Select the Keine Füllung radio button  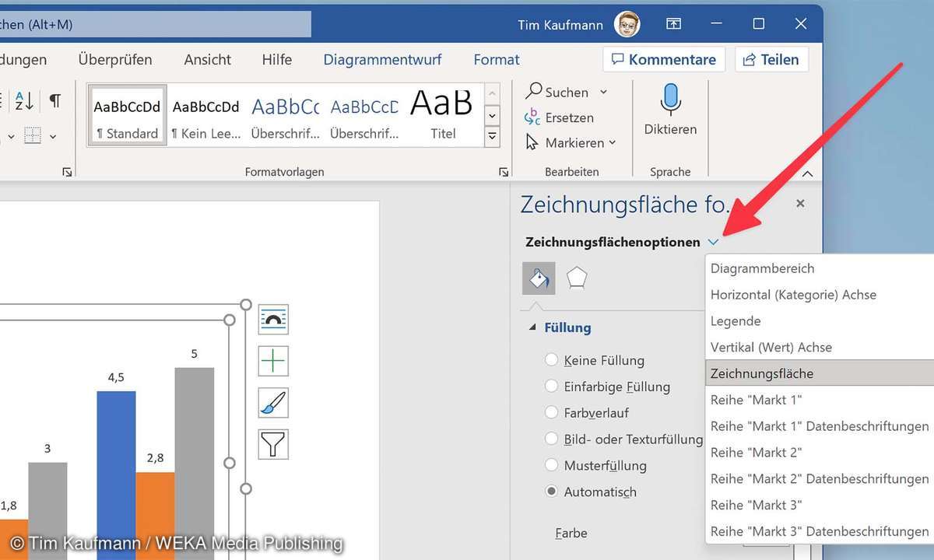(552, 360)
